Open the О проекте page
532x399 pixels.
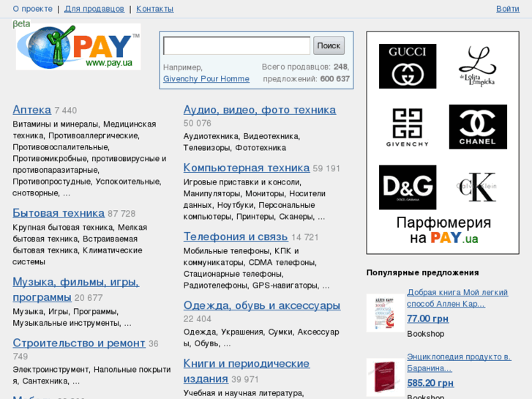(33, 9)
